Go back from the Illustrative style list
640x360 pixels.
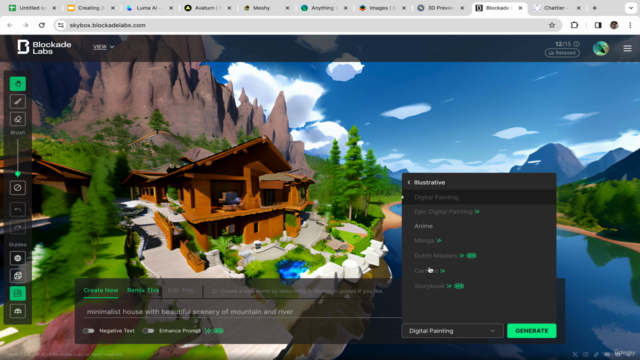click(x=409, y=182)
